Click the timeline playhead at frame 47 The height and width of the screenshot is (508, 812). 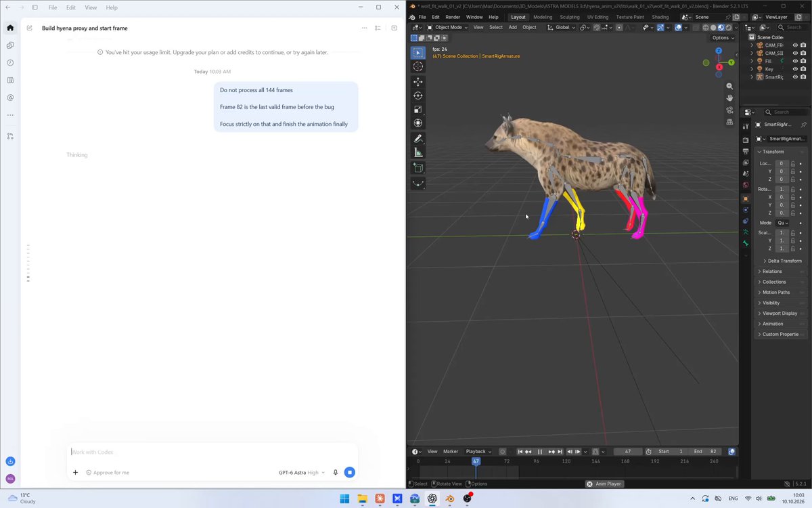476,461
